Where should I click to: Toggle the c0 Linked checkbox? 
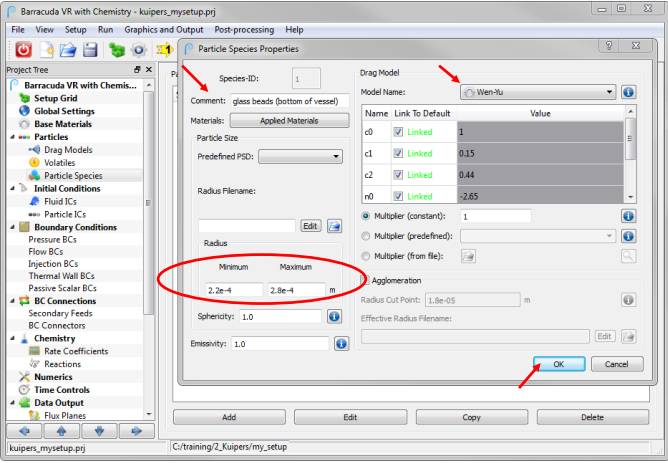400,132
